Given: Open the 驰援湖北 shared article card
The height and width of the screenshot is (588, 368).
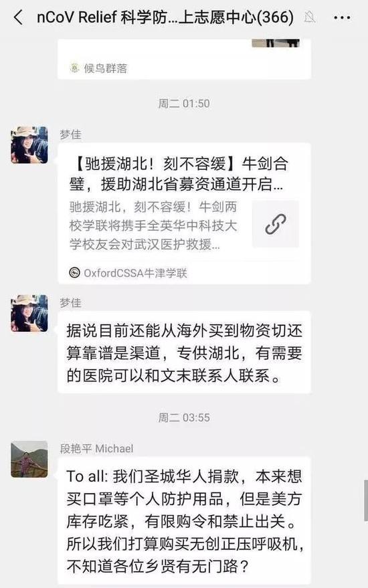Looking at the screenshot, I should point(184,213).
